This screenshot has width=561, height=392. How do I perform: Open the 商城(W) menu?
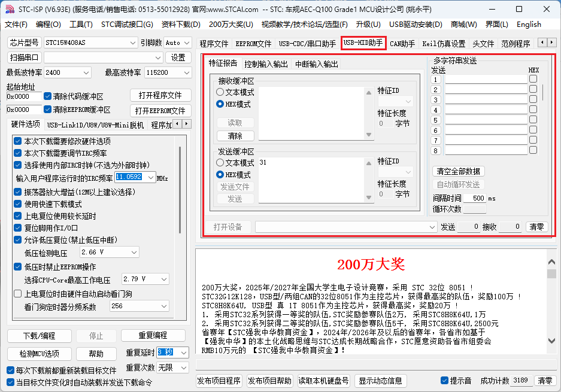463,25
